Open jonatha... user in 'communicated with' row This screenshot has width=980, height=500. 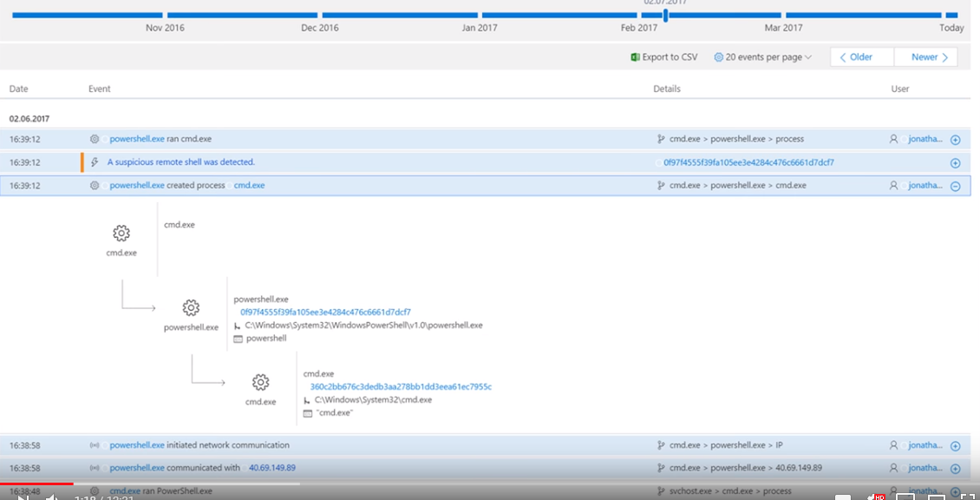coord(925,468)
